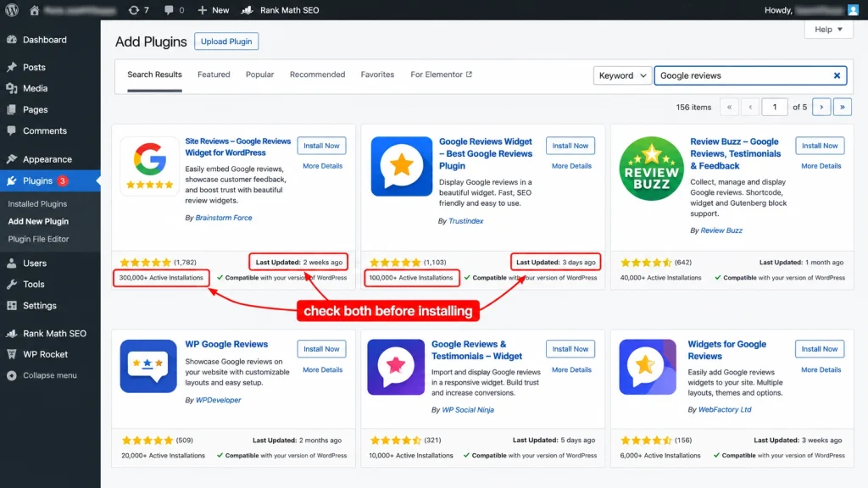Open Plugins menu in sidebar
Screen dimensions: 868x488
coord(50,180)
